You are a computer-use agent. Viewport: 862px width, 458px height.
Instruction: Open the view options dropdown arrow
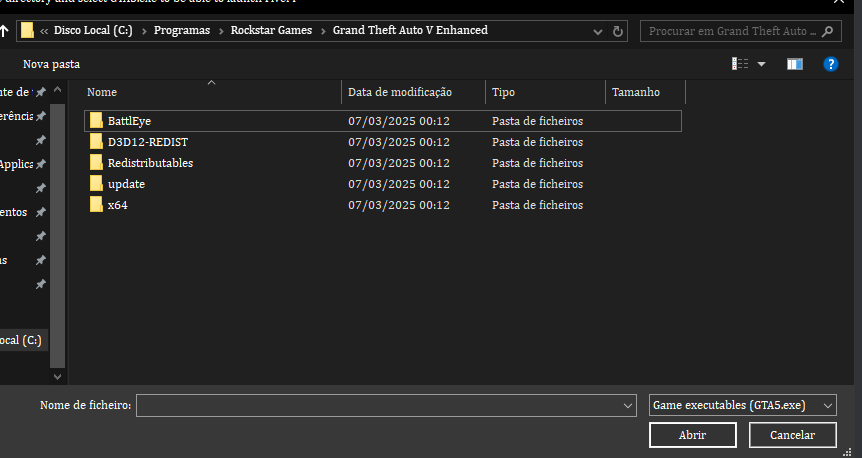click(x=761, y=64)
